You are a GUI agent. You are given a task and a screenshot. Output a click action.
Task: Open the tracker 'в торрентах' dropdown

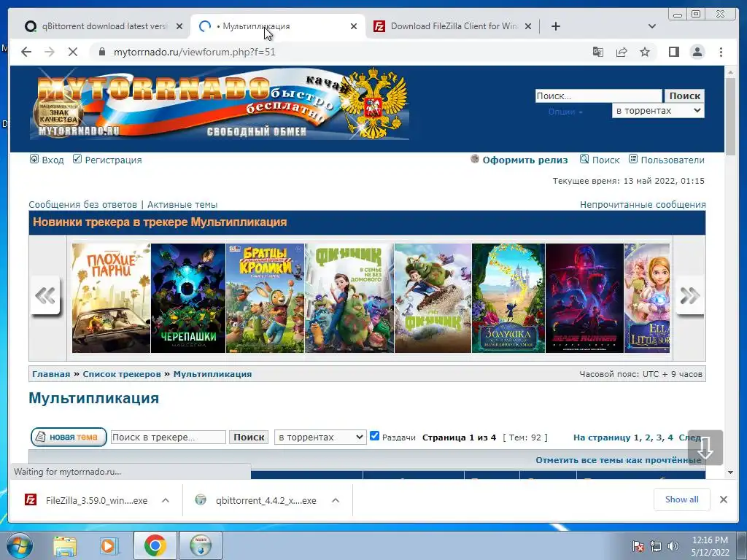[x=320, y=437]
